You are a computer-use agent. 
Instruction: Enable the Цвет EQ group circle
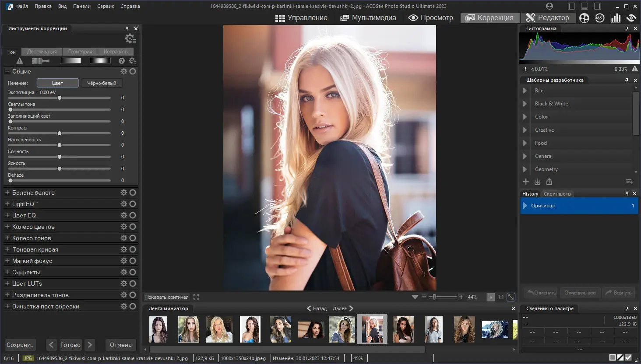point(133,215)
